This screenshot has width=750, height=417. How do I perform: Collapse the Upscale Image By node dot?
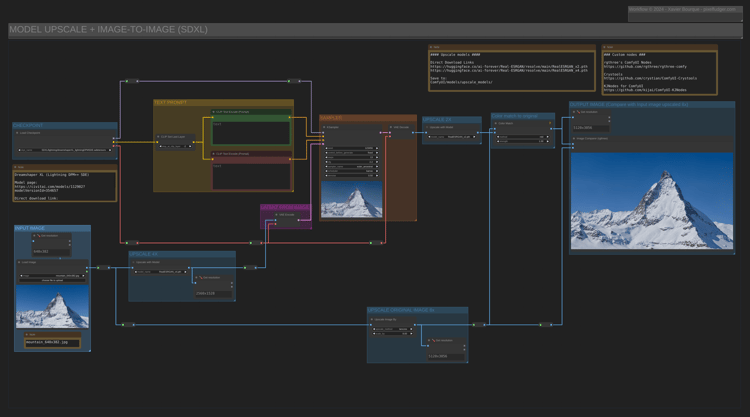point(372,319)
